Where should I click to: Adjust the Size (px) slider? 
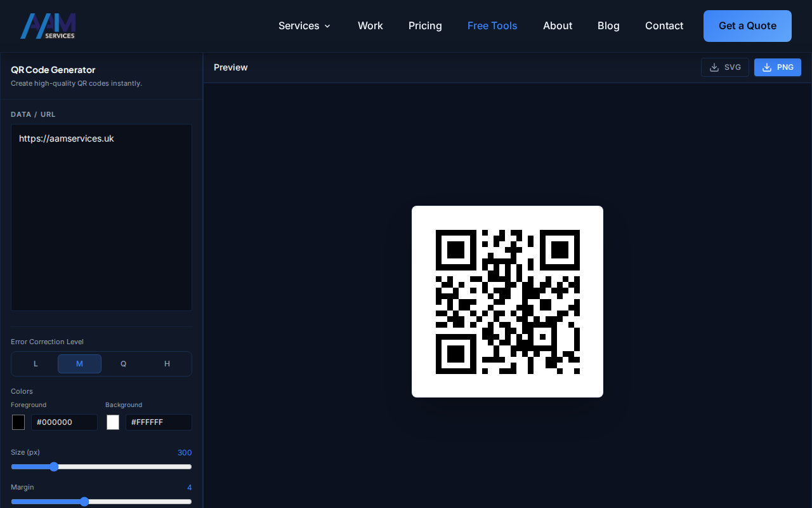tap(101, 467)
